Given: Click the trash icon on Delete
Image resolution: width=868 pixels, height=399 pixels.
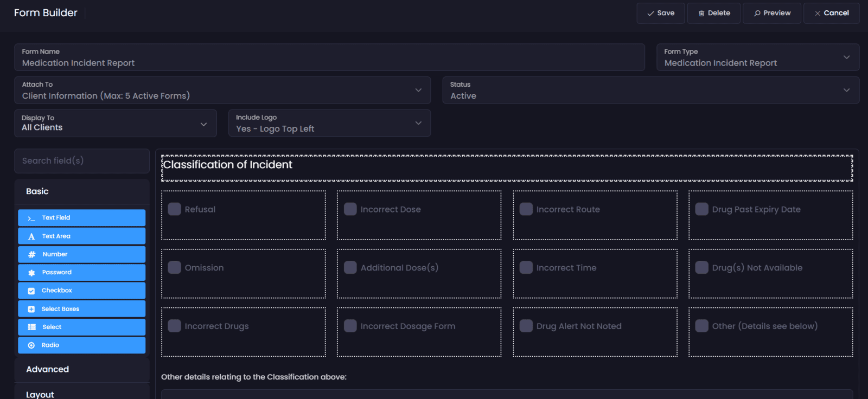Looking at the screenshot, I should [701, 14].
